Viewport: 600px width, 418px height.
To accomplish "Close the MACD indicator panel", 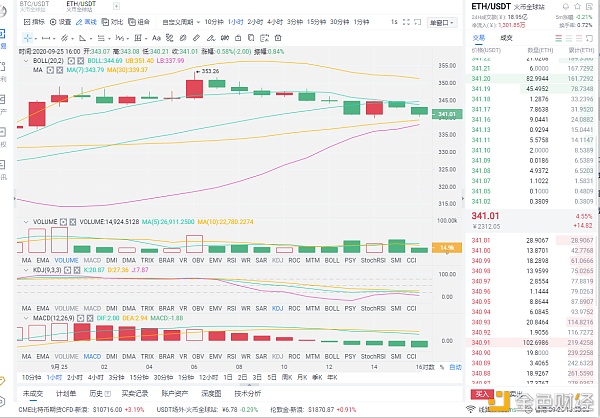I will [90, 318].
